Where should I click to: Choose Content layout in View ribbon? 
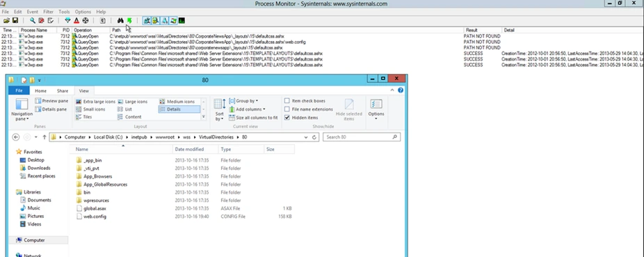pos(129,117)
